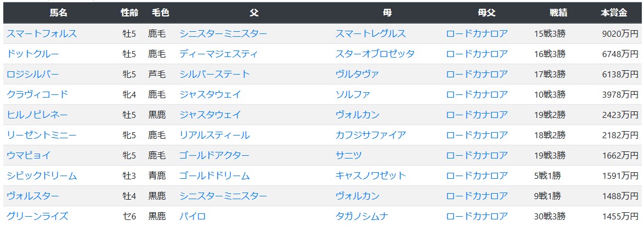Viewport: 644px width, 226px height.
Task: Click sire ディーマジェスティ link
Action: (219, 54)
